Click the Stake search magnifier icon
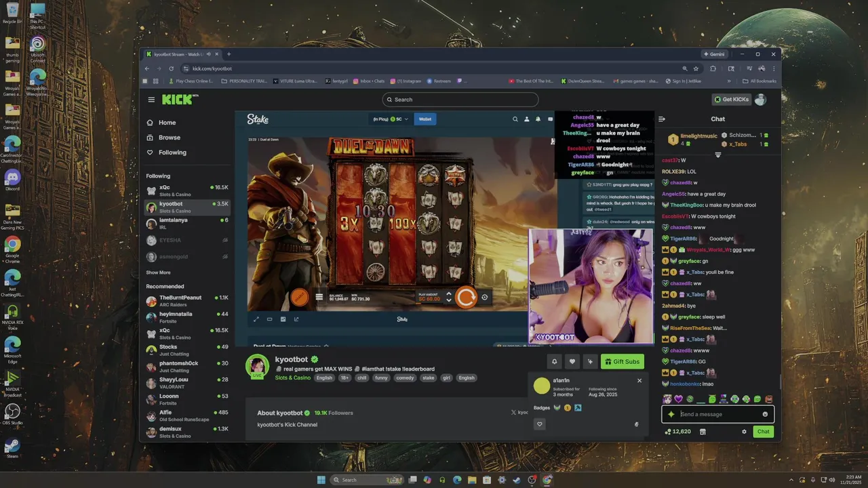The image size is (868, 488). [x=515, y=119]
